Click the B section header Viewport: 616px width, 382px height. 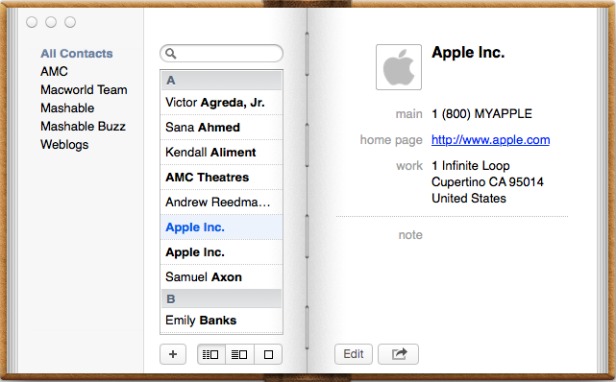coord(221,299)
